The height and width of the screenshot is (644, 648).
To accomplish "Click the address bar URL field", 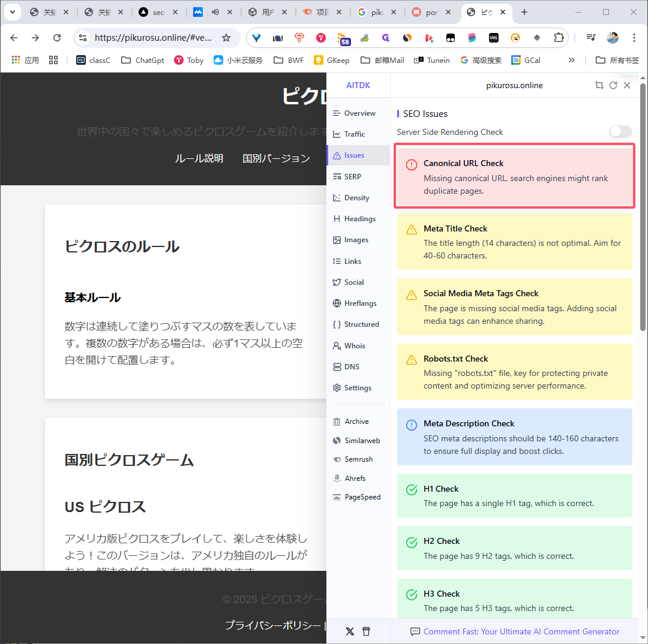I will coord(153,38).
